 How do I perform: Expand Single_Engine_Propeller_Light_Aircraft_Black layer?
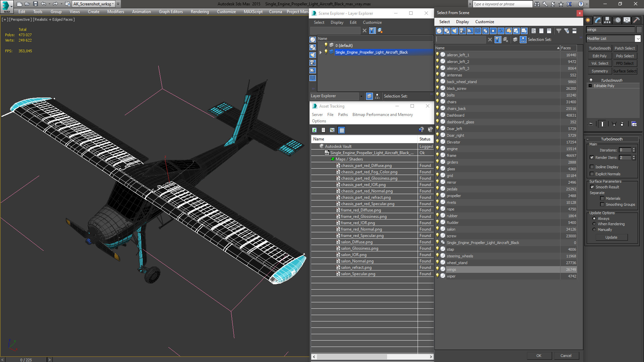[x=321, y=52]
